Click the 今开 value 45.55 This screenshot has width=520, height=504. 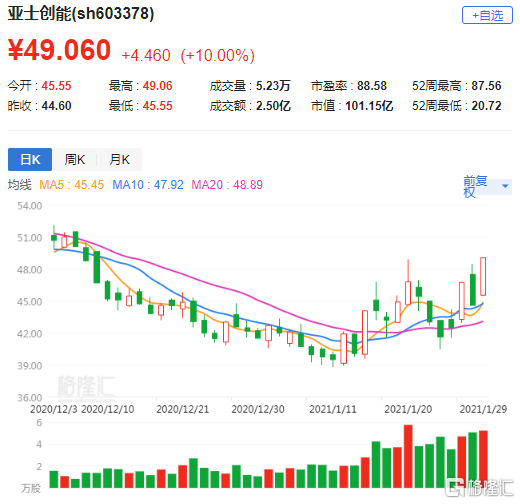[x=56, y=86]
